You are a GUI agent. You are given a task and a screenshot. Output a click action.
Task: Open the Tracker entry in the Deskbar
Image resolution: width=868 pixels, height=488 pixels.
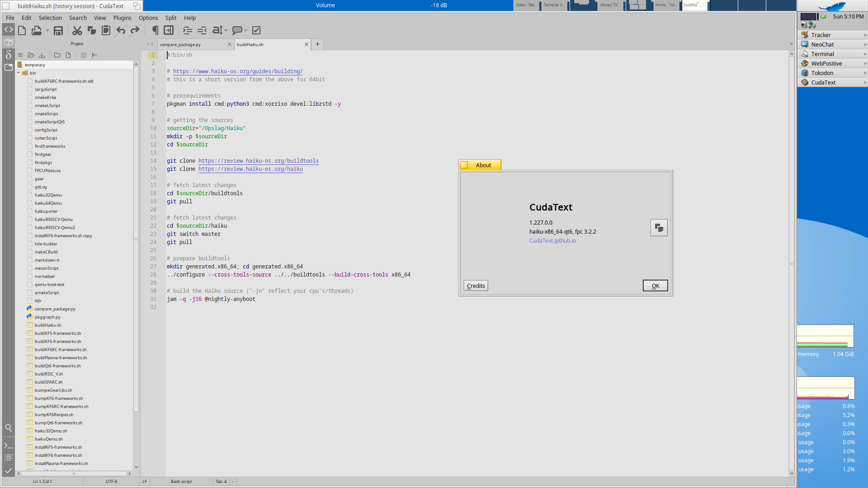pyautogui.click(x=832, y=35)
